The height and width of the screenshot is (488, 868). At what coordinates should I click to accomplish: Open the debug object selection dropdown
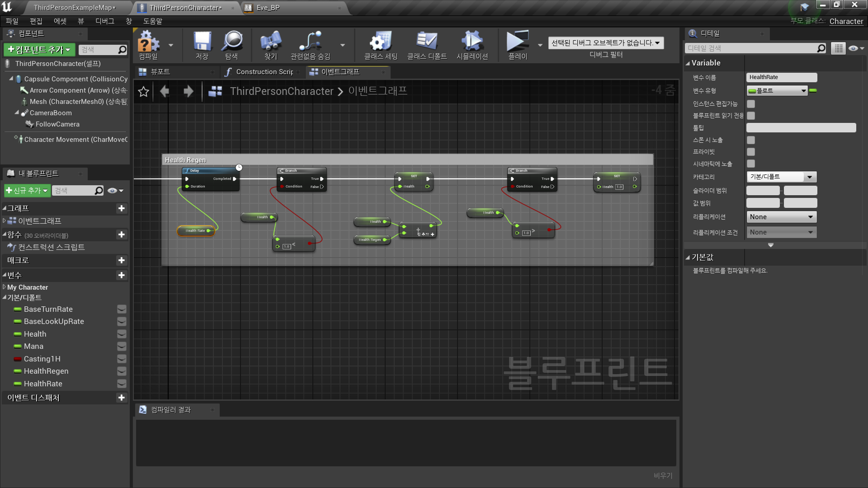[x=606, y=42]
